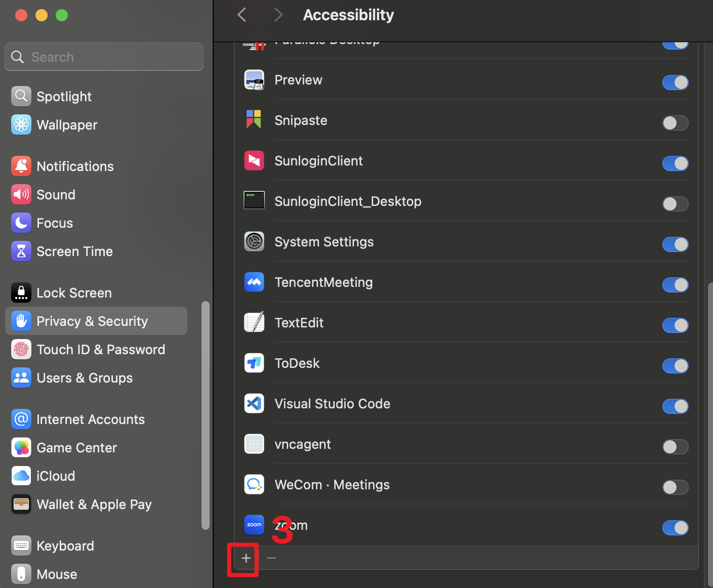The height and width of the screenshot is (588, 713).
Task: Turn off the SunloginClient toggle
Action: click(x=676, y=163)
